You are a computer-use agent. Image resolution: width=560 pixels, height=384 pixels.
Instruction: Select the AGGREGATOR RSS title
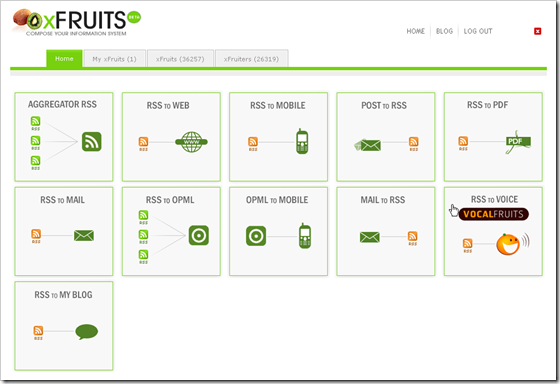62,104
